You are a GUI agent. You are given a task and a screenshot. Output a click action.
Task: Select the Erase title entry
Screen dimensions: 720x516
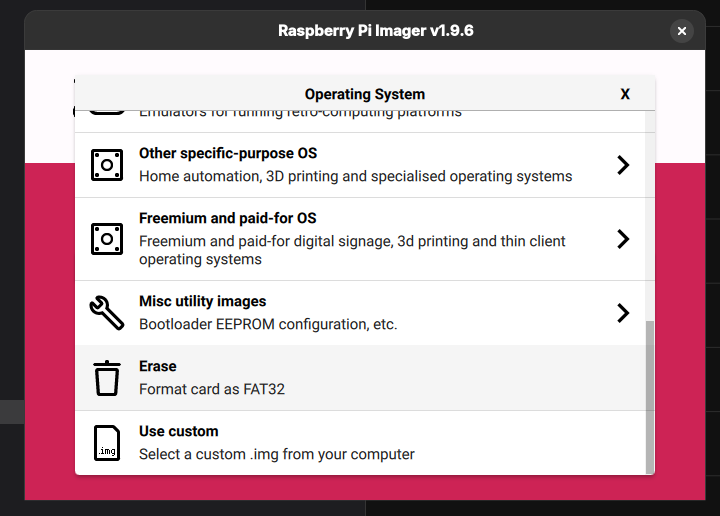pyautogui.click(x=158, y=366)
